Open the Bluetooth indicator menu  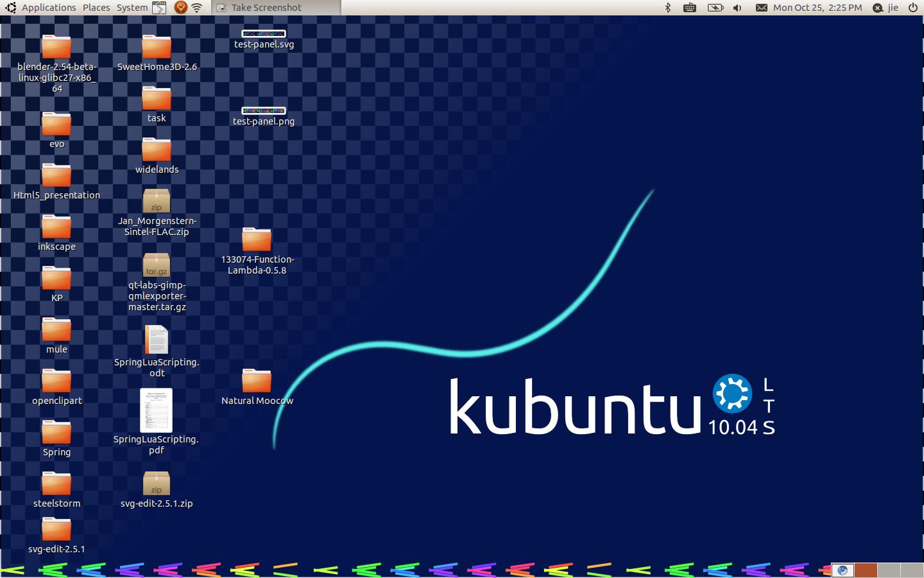coord(667,8)
